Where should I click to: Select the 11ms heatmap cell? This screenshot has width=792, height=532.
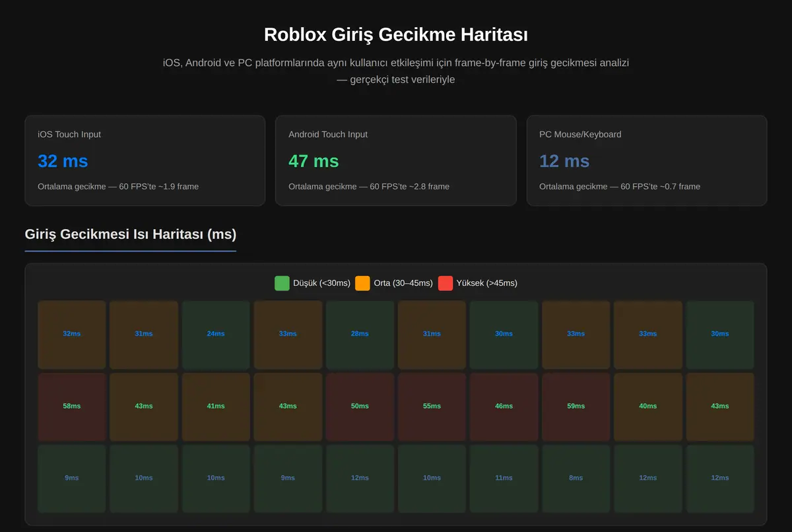(504, 479)
